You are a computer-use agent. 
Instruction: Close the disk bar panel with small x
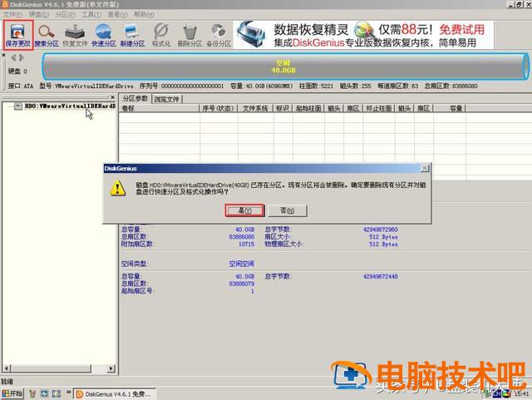tap(3, 55)
